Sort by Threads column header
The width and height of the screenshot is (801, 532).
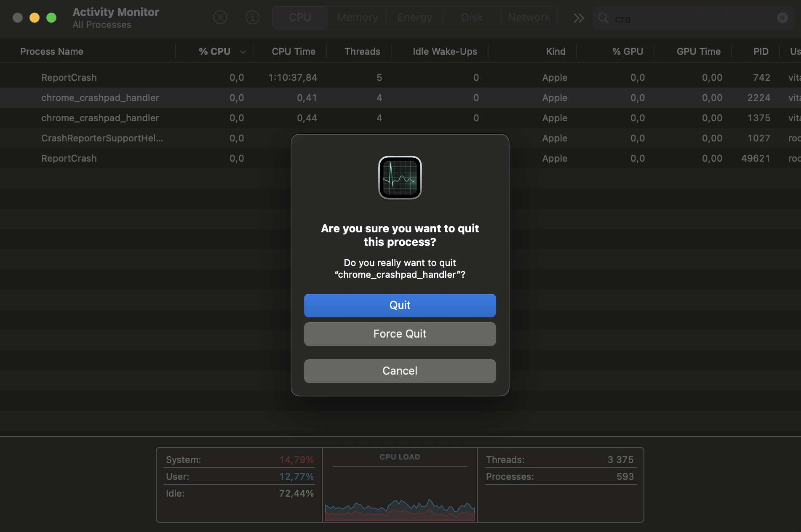click(x=362, y=51)
